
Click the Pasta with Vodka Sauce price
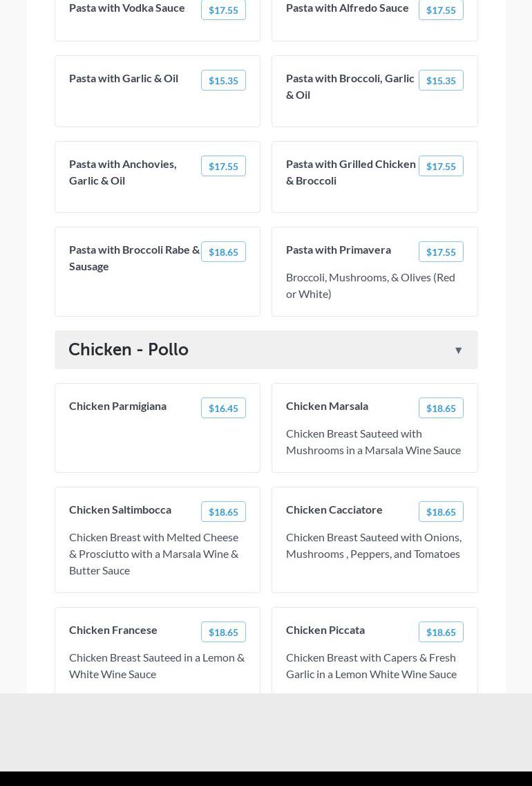pos(223,10)
